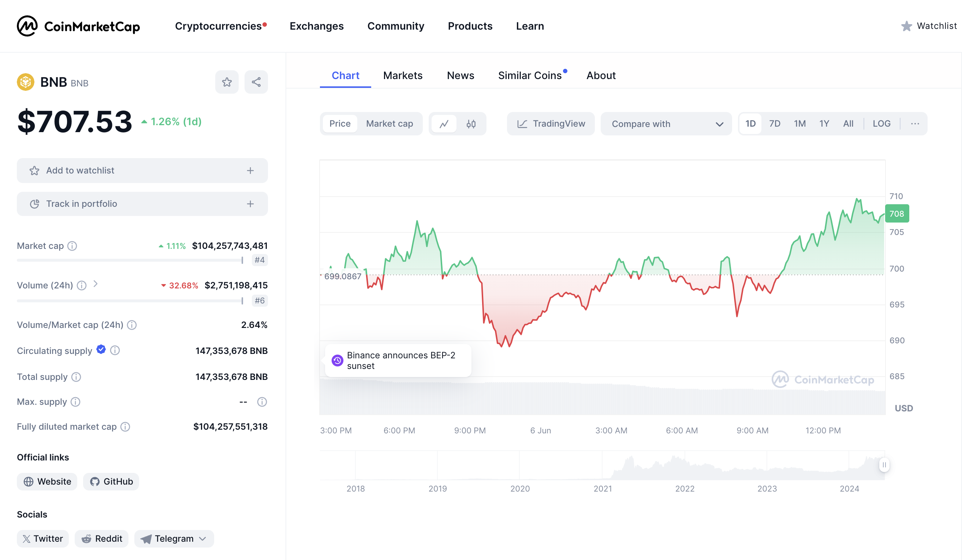
Task: Open the Compare with dropdown
Action: click(666, 124)
